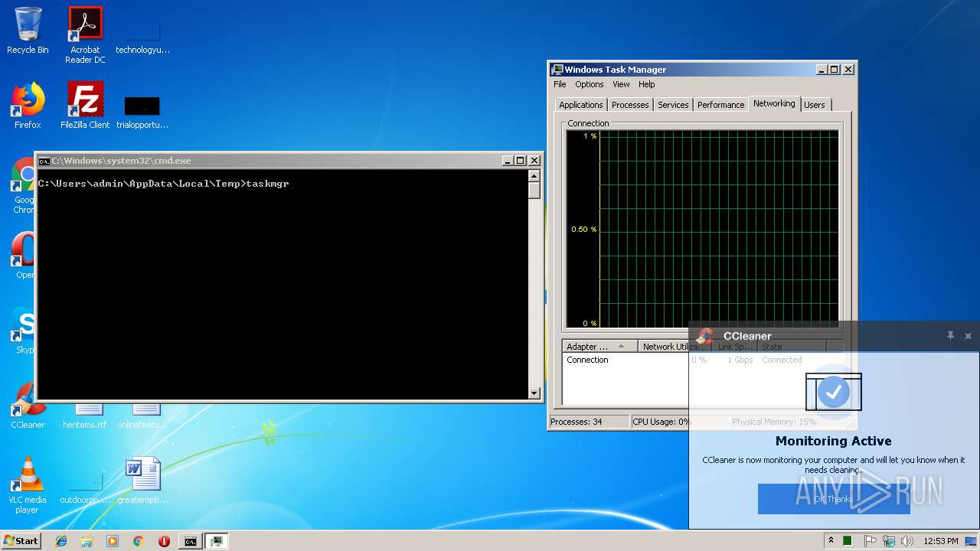Click OK Thanks in CCleaner popup

[x=834, y=499]
